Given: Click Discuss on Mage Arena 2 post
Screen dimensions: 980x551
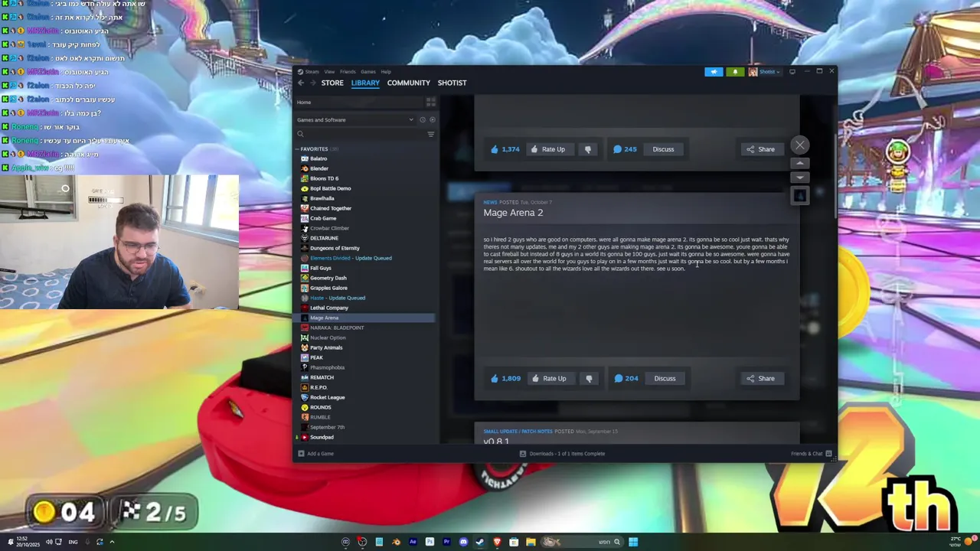Looking at the screenshot, I should tap(665, 378).
